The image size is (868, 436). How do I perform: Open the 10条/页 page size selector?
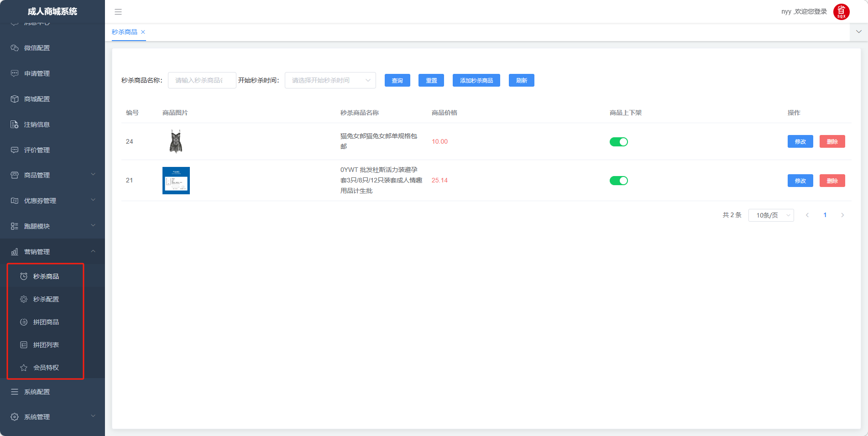point(771,215)
